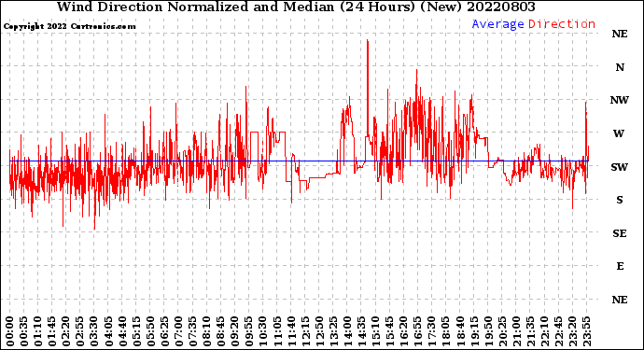
Task: Select the blue "Average" legend label
Action: coord(497,24)
